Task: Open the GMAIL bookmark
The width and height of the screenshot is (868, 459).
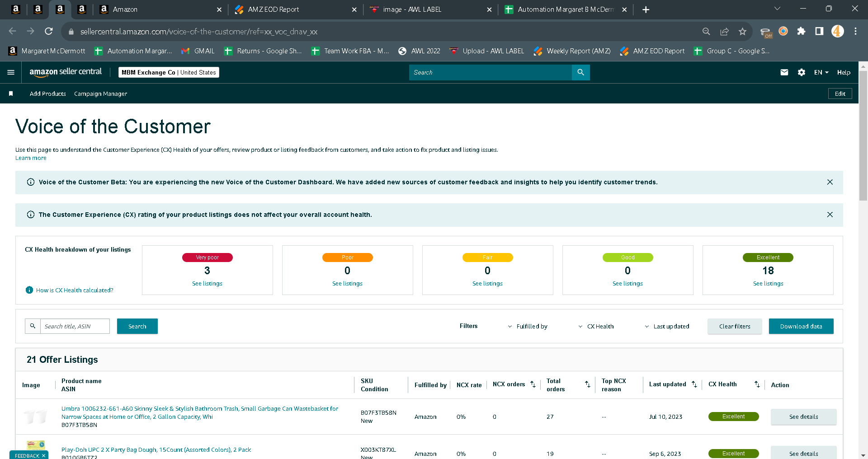Action: point(198,51)
